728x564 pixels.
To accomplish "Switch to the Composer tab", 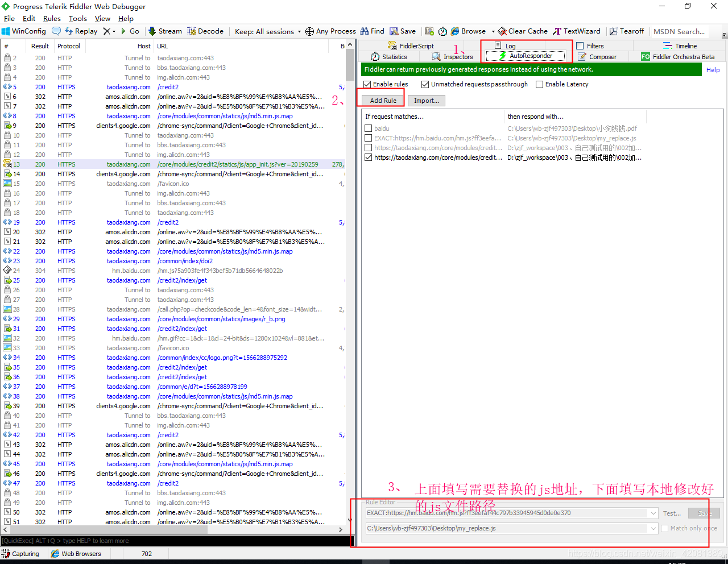I will pyautogui.click(x=597, y=57).
